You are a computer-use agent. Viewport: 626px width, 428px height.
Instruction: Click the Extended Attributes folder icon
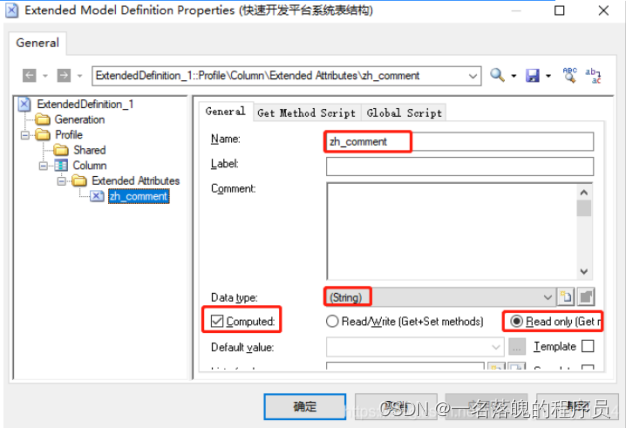tap(79, 181)
